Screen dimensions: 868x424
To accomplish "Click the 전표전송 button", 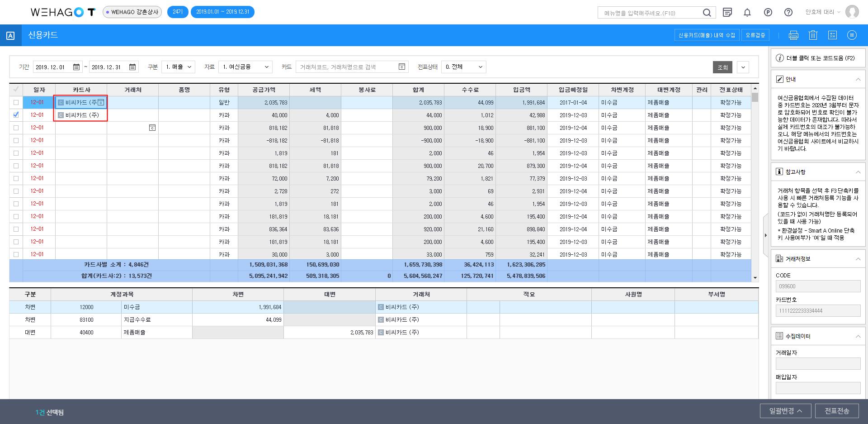I will [x=837, y=411].
